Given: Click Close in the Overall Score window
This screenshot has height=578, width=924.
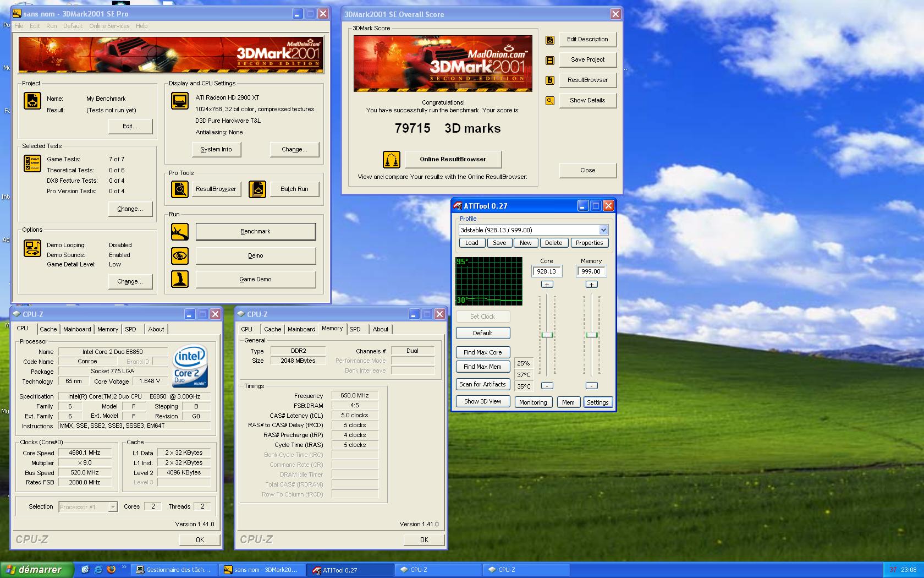Looking at the screenshot, I should coord(588,170).
